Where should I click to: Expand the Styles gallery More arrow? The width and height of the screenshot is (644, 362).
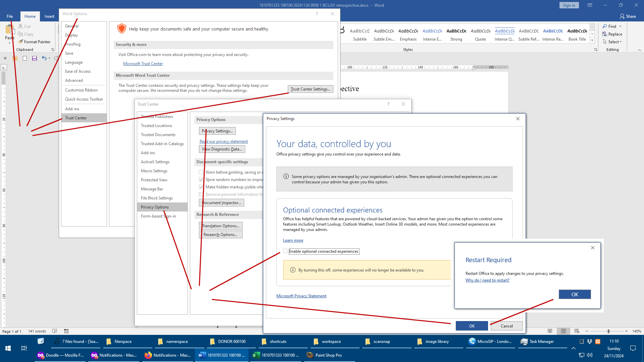coord(592,41)
